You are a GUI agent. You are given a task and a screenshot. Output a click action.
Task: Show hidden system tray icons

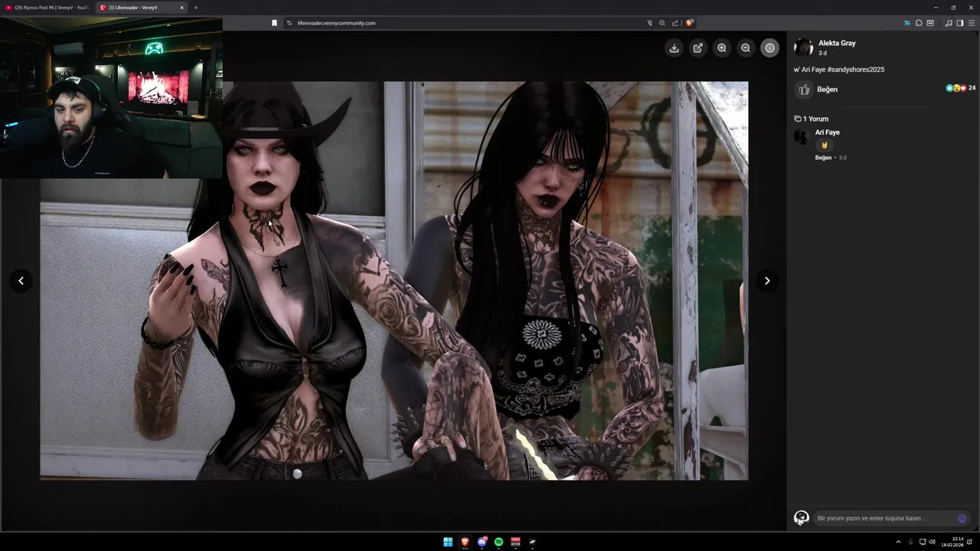click(x=898, y=542)
